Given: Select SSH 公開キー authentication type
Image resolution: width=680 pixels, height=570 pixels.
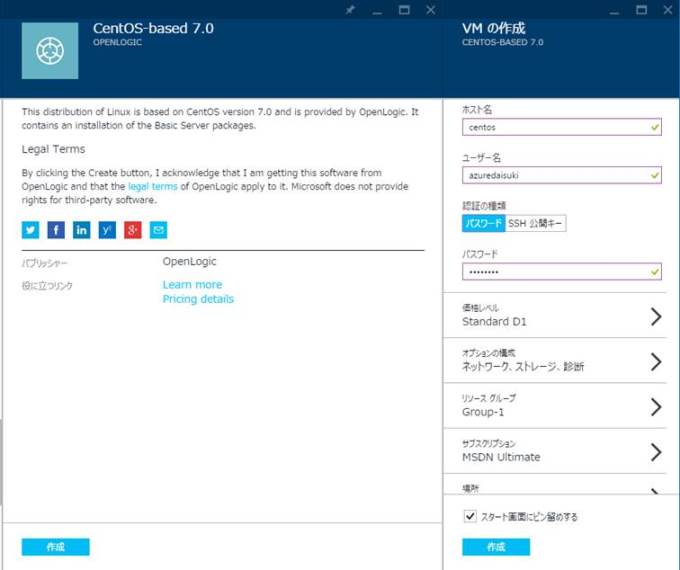Looking at the screenshot, I should 536,223.
